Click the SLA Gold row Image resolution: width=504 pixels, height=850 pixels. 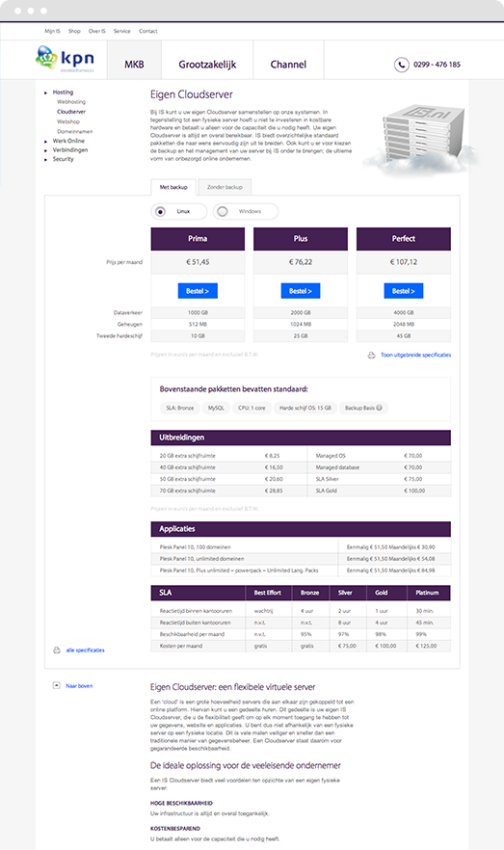(x=380, y=491)
